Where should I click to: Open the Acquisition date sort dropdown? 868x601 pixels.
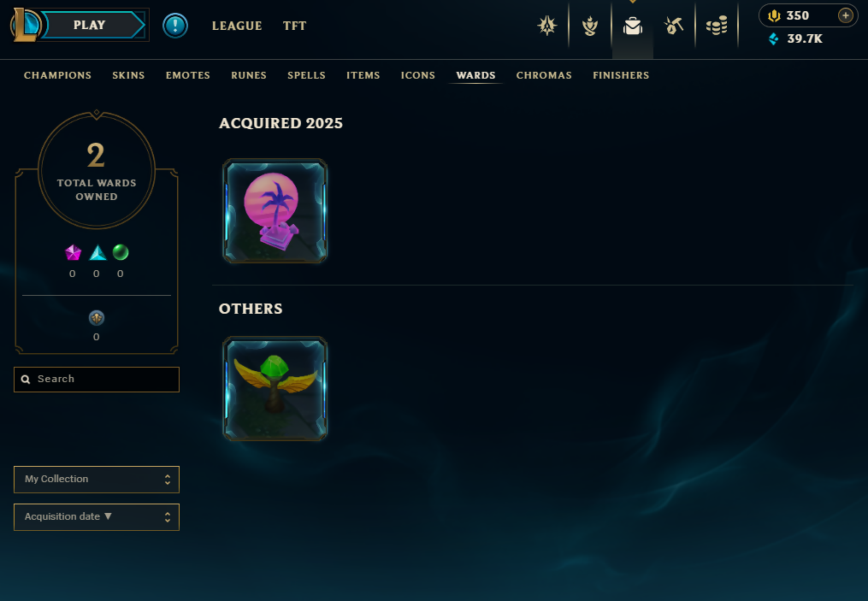(97, 517)
